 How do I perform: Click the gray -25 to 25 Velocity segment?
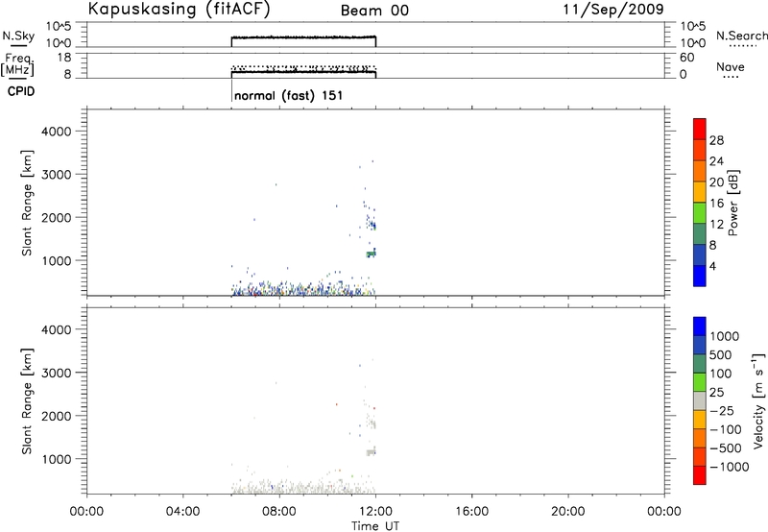(x=700, y=400)
